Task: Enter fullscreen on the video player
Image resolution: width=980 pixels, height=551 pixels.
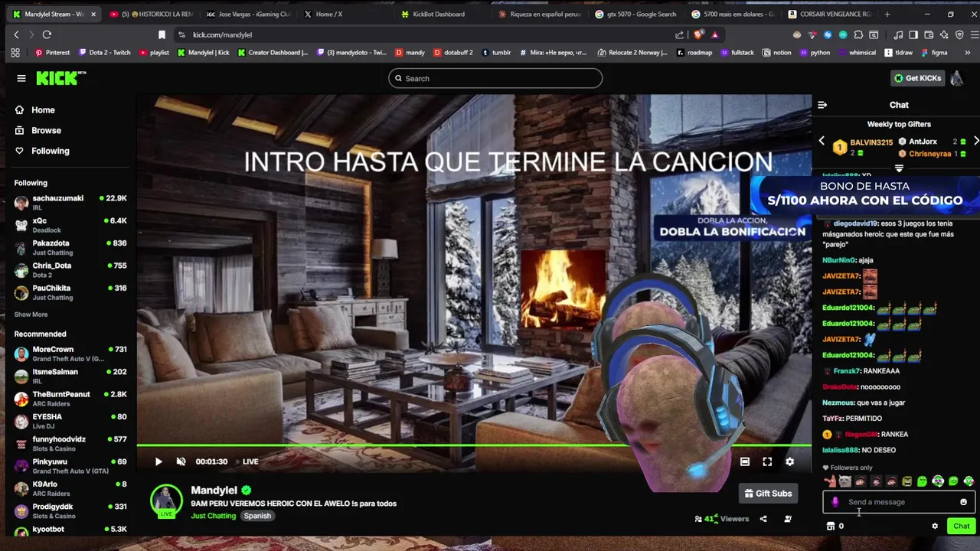Action: click(767, 461)
